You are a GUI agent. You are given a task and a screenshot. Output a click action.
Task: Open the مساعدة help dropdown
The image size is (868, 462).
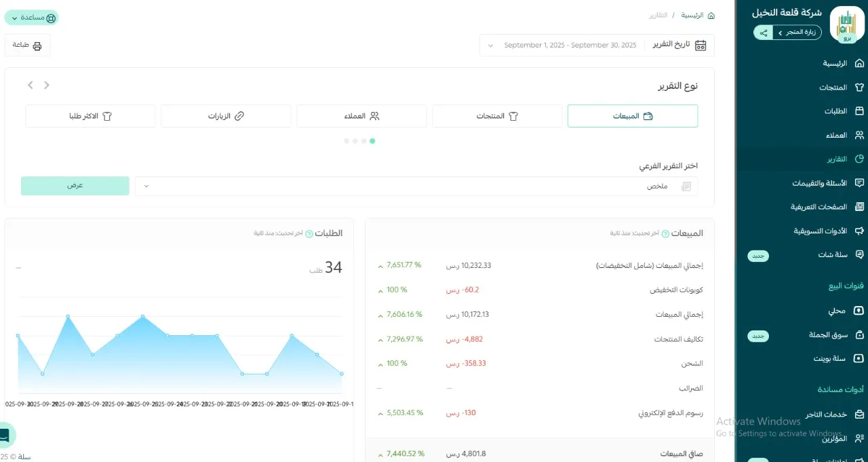[x=32, y=18]
